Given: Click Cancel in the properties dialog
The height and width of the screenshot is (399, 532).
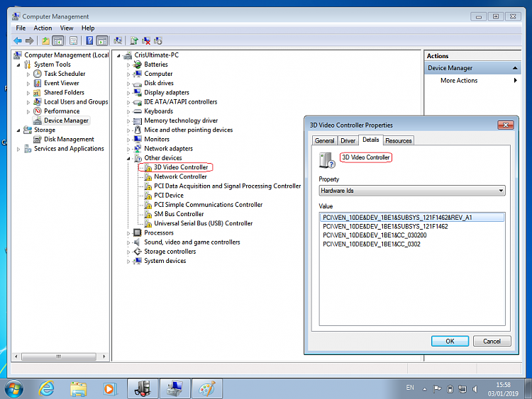Looking at the screenshot, I should [492, 341].
